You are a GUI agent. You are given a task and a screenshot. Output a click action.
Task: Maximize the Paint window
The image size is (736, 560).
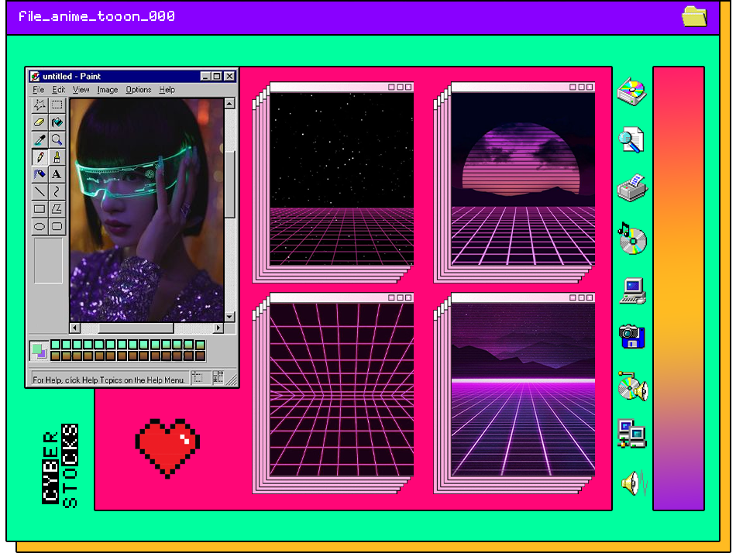pyautogui.click(x=216, y=76)
